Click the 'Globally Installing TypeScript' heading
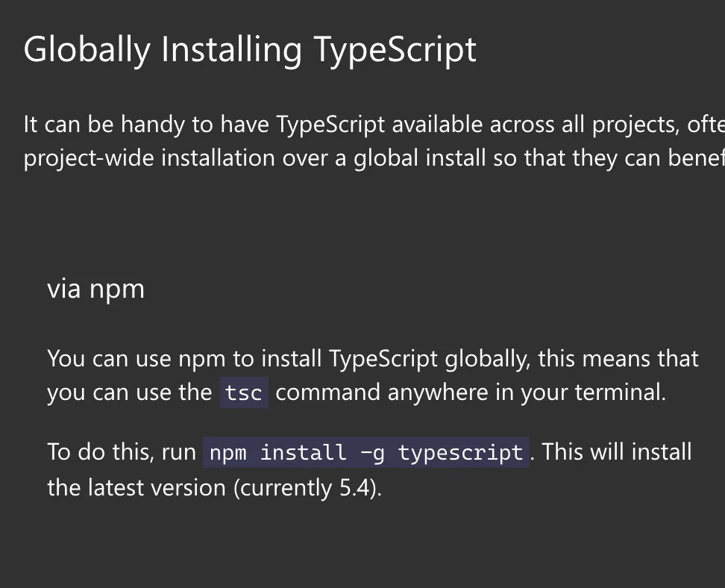725x588 pixels. pyautogui.click(x=250, y=51)
